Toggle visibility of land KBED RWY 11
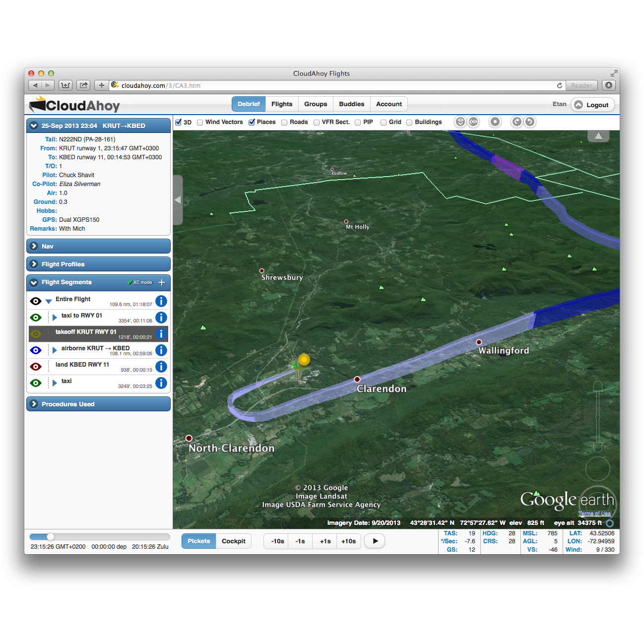 (x=36, y=367)
